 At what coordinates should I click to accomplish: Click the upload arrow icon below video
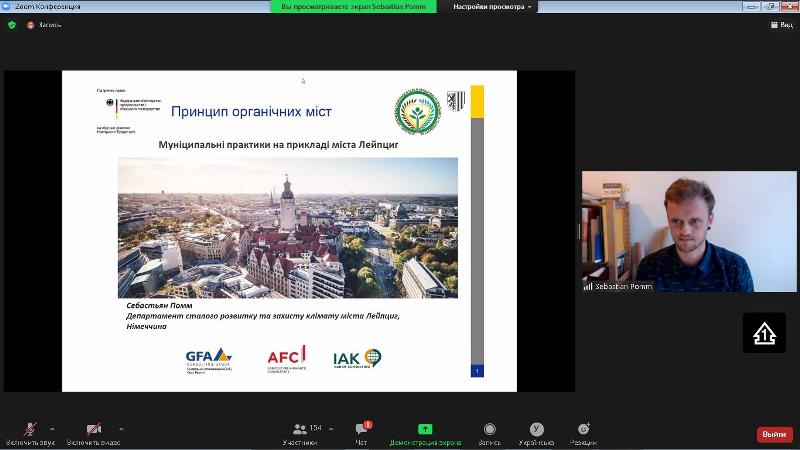764,333
